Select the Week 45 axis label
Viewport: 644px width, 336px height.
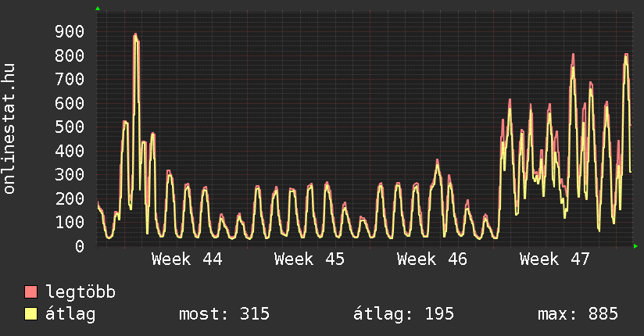(x=309, y=259)
